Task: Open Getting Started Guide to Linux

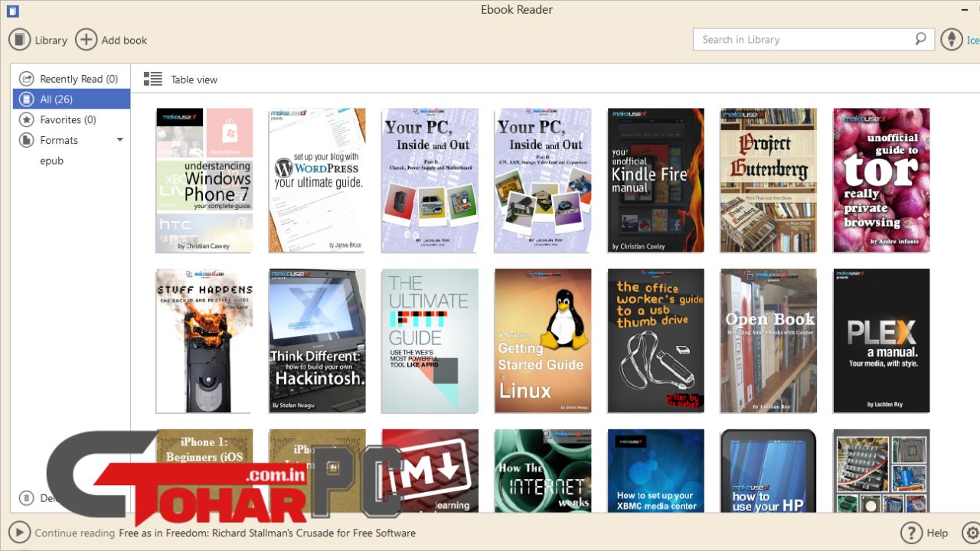Action: pos(543,341)
